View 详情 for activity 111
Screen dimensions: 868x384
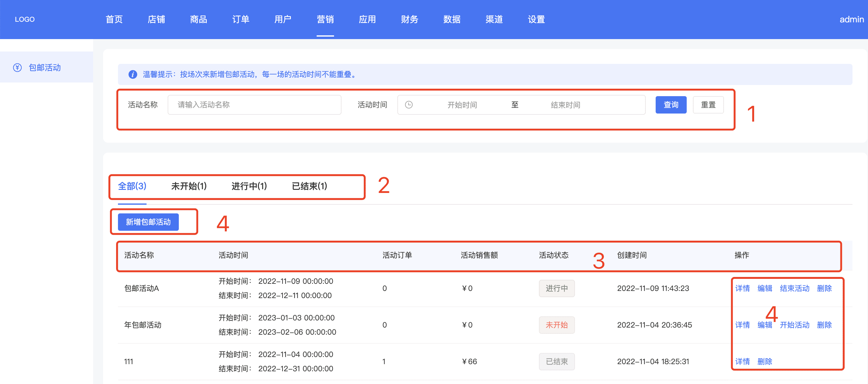click(x=742, y=362)
